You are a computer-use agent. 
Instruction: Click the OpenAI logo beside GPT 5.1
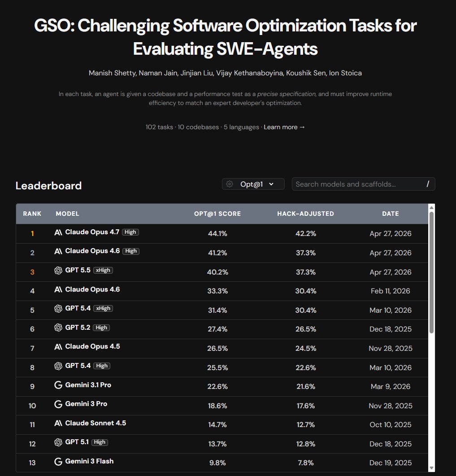click(58, 442)
